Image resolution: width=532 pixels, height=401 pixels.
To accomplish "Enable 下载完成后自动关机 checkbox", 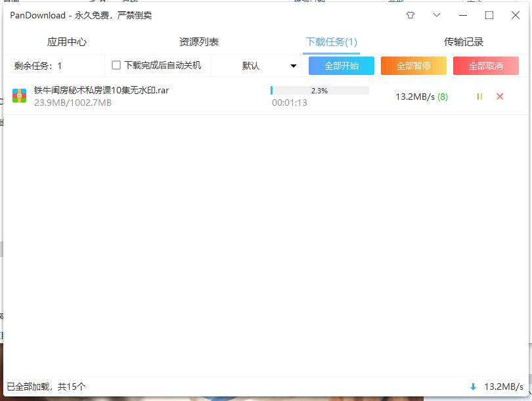I will [116, 65].
